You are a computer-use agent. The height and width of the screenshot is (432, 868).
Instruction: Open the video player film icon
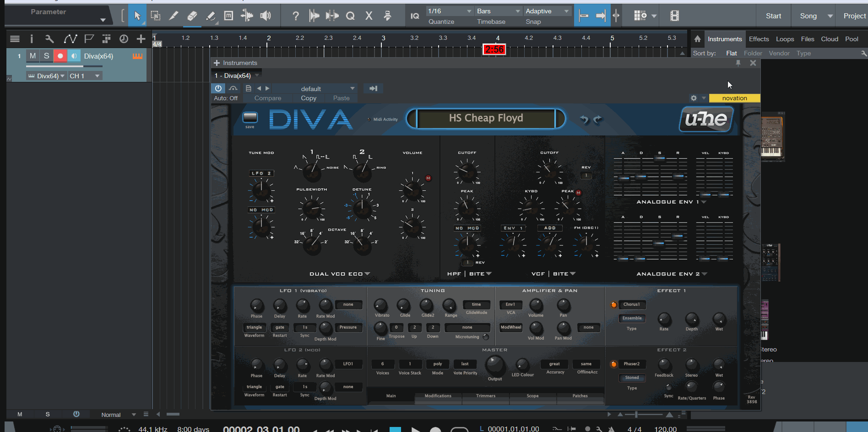674,16
